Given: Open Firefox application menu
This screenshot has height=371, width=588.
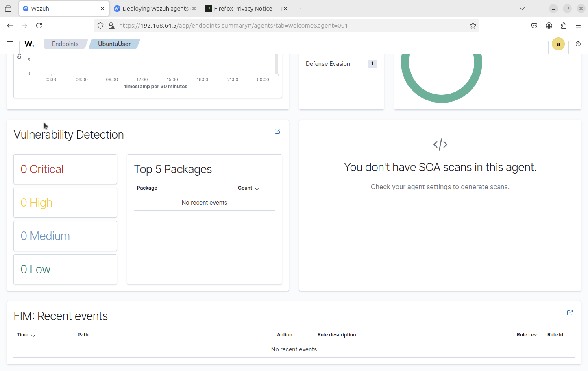Looking at the screenshot, I should tap(578, 26).
